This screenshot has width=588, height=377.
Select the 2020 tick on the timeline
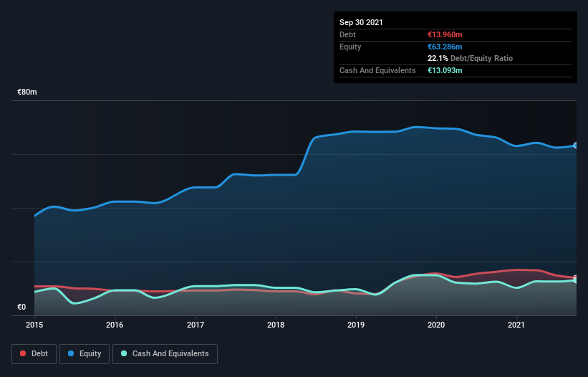(x=437, y=325)
